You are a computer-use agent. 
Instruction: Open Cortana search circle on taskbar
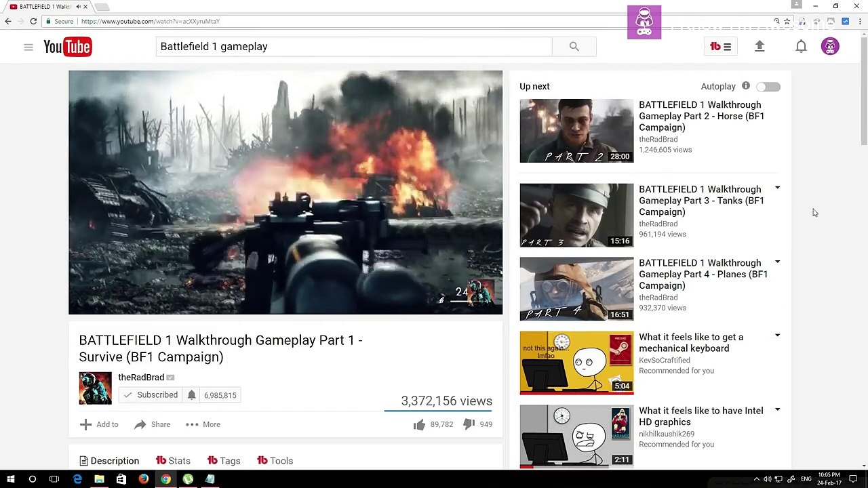pyautogui.click(x=32, y=479)
